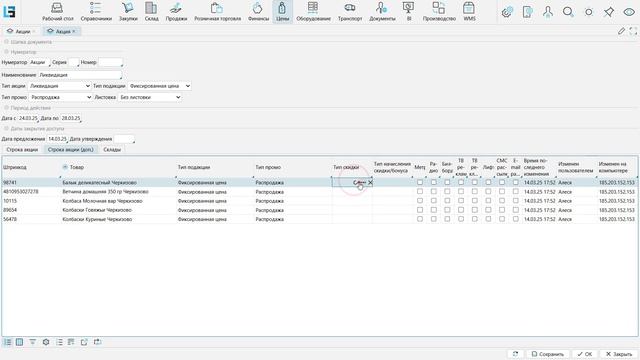Open the Рабочий стол module
The image size is (640, 360).
tap(58, 12)
